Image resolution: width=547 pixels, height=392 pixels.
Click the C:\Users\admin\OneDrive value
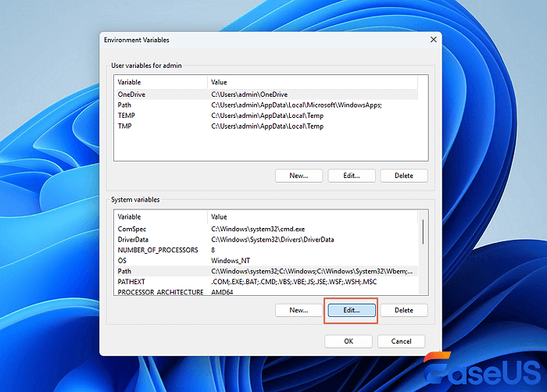point(249,94)
